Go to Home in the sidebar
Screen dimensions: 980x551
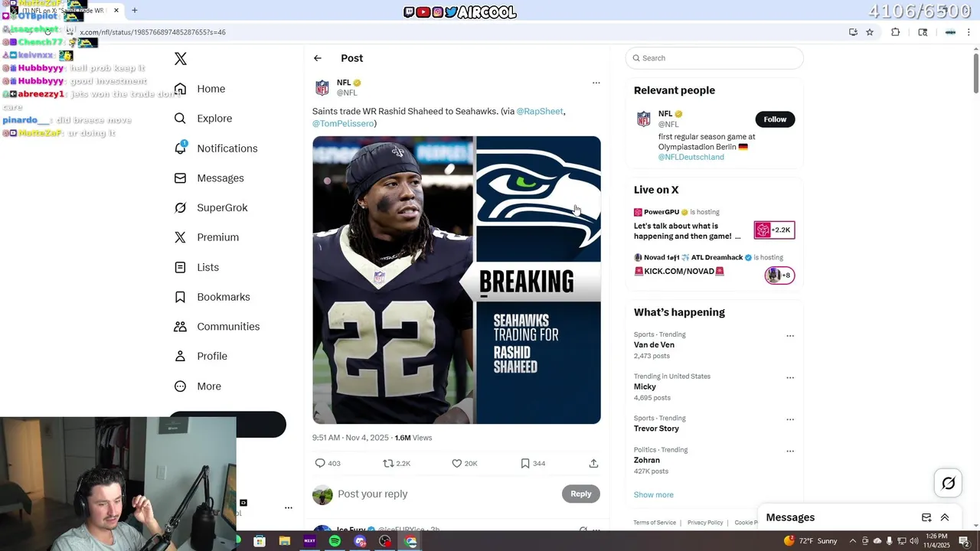pos(200,89)
